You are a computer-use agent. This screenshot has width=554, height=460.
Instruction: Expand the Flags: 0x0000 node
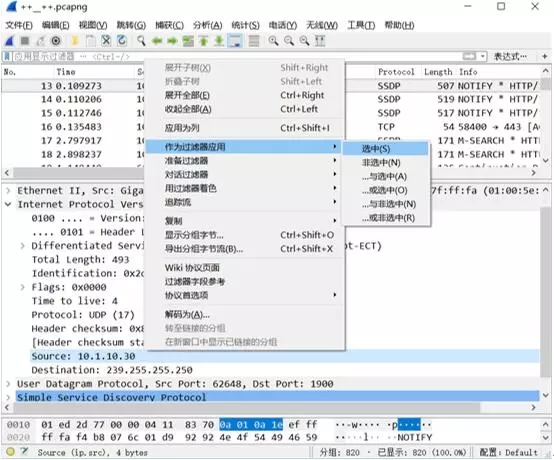click(22, 287)
